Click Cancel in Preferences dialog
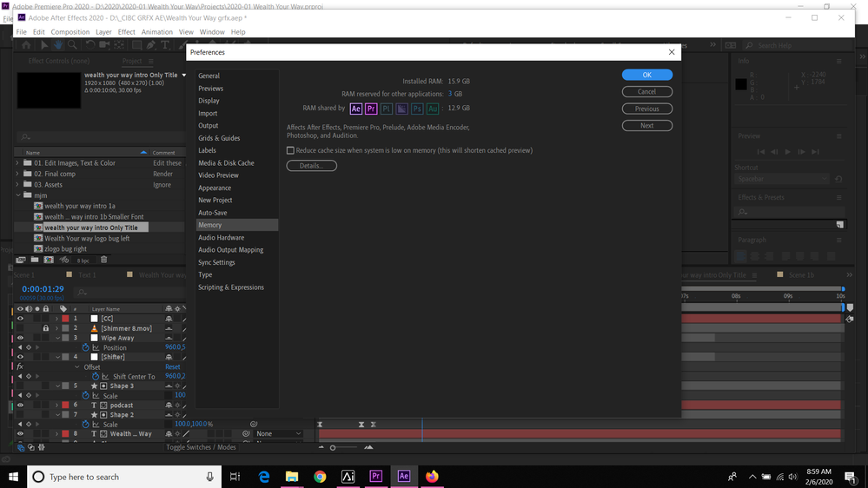This screenshot has height=488, width=868. click(x=646, y=92)
